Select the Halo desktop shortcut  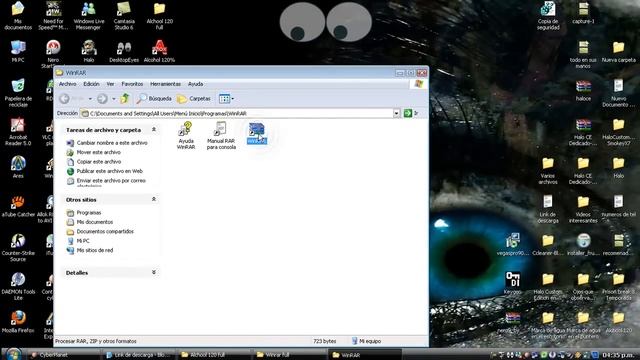[x=89, y=51]
